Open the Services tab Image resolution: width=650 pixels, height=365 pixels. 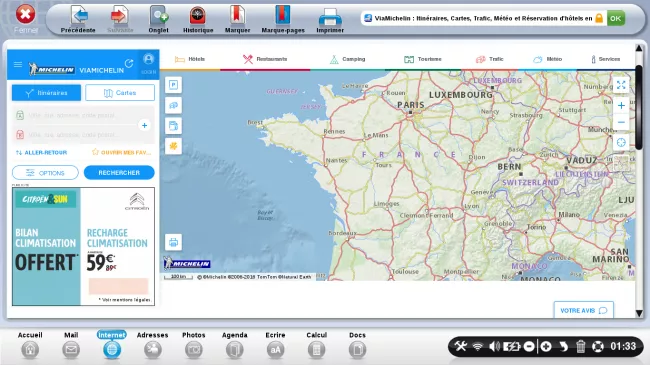click(605, 59)
